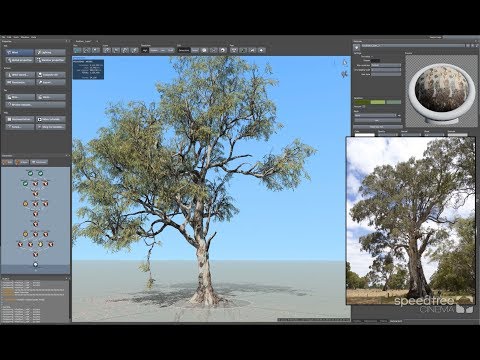The width and height of the screenshot is (480, 360).
Task: Click the Window properties button
Action: (x=51, y=60)
